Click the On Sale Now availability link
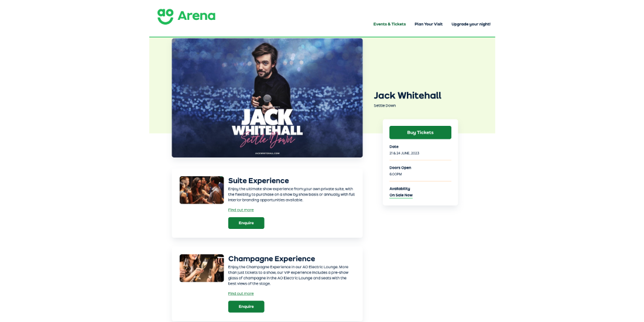The height and width of the screenshot is (322, 644). [x=401, y=195]
